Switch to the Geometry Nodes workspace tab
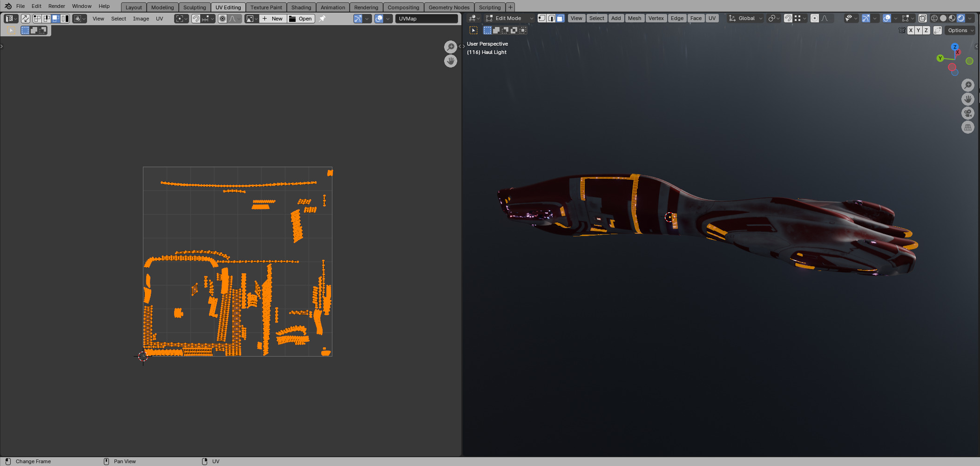The height and width of the screenshot is (466, 980). coord(449,7)
